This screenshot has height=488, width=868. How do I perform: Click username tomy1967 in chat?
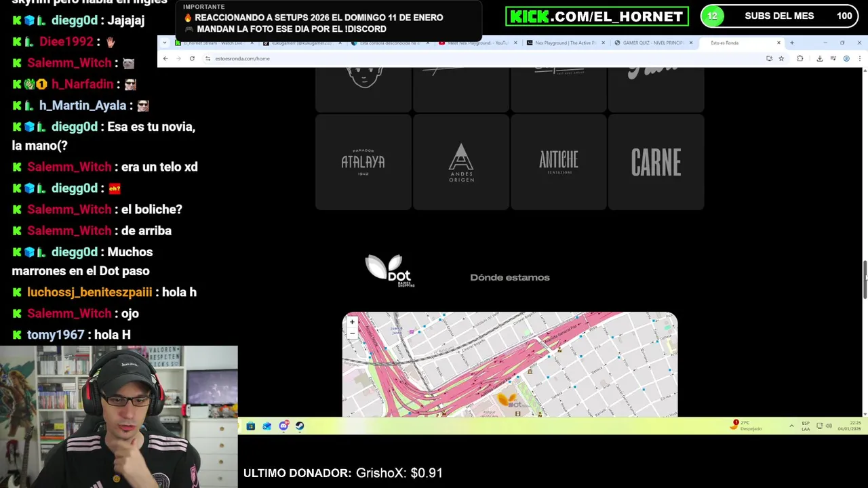coord(56,335)
